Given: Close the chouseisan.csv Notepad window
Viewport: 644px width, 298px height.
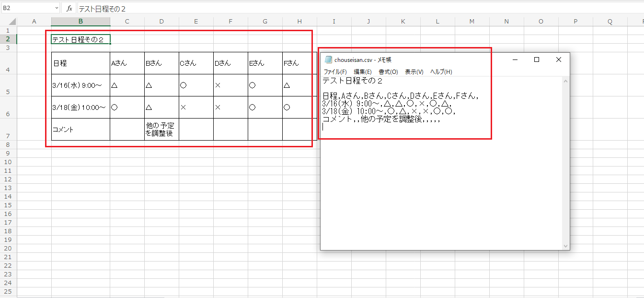Looking at the screenshot, I should coord(558,60).
